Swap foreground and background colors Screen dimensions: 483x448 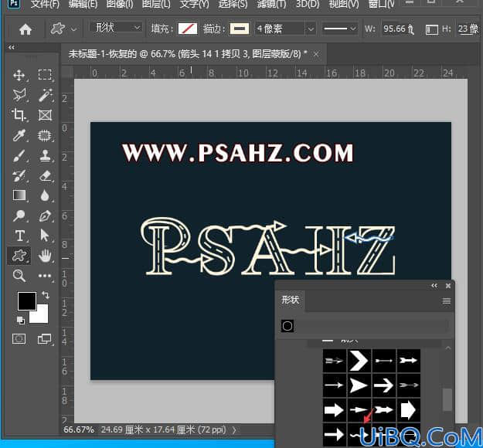pyautogui.click(x=46, y=295)
